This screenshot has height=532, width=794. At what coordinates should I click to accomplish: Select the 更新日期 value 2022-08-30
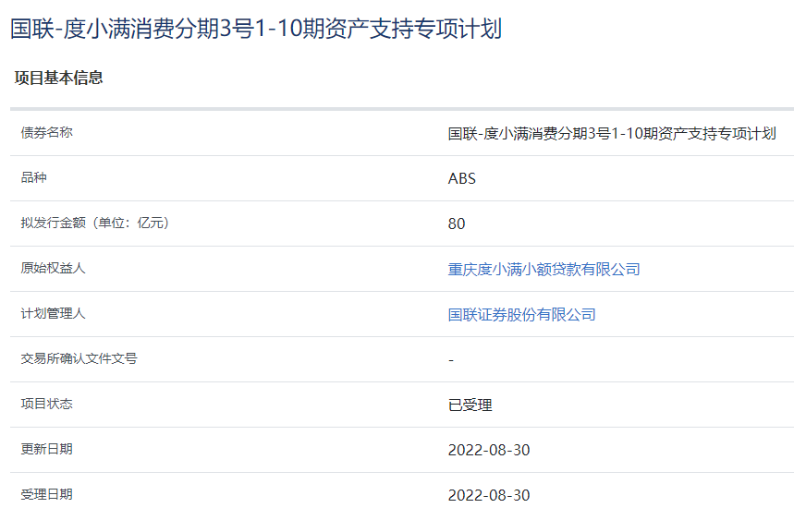pyautogui.click(x=489, y=450)
